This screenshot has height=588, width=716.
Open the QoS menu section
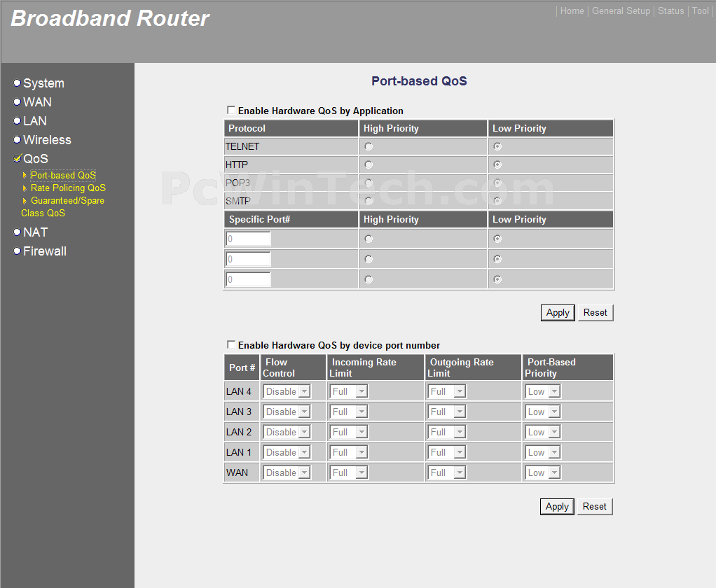36,158
